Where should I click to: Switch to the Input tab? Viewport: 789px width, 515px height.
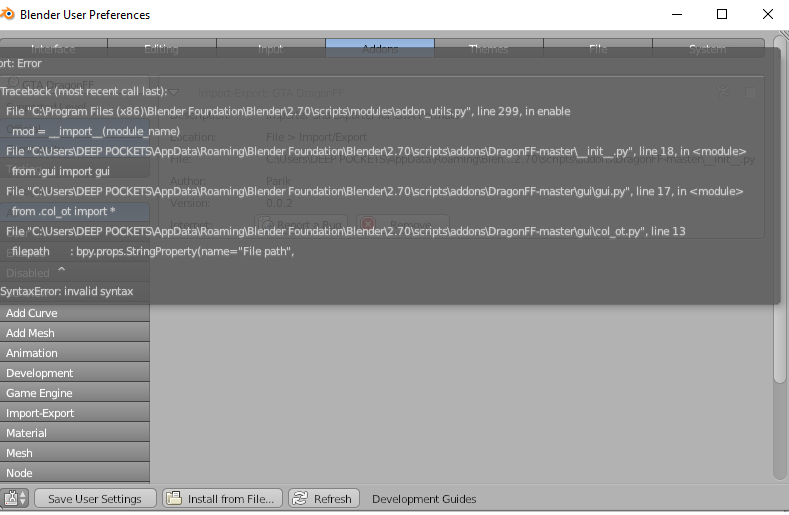click(x=271, y=48)
